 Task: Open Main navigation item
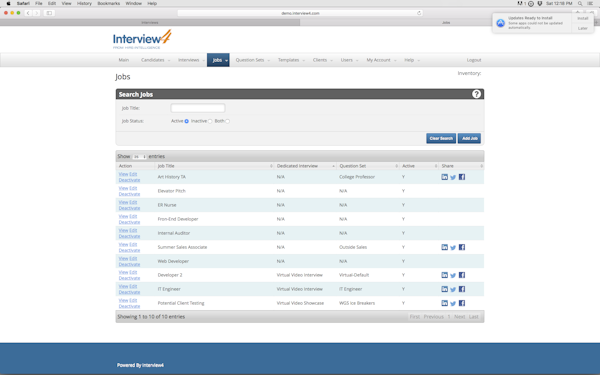tap(124, 60)
